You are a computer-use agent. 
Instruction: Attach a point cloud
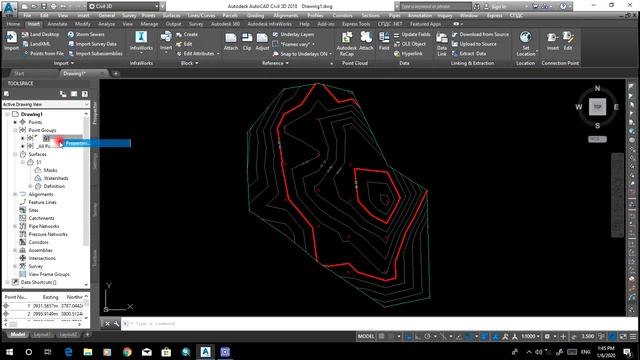pos(366,41)
